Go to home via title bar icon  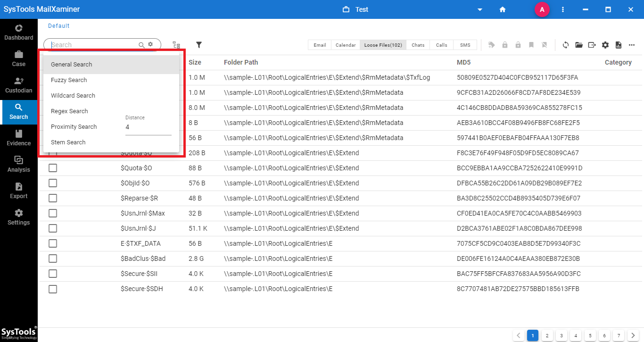pyautogui.click(x=503, y=9)
